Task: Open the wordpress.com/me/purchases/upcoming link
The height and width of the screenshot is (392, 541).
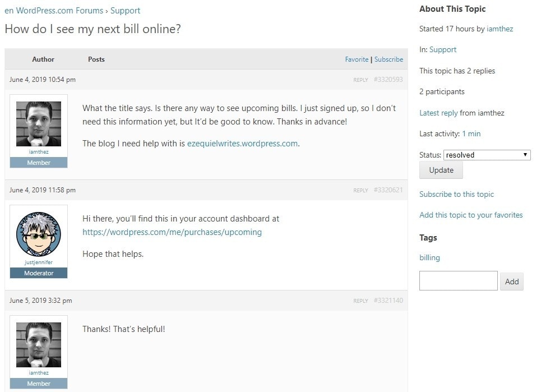Action: (x=172, y=232)
